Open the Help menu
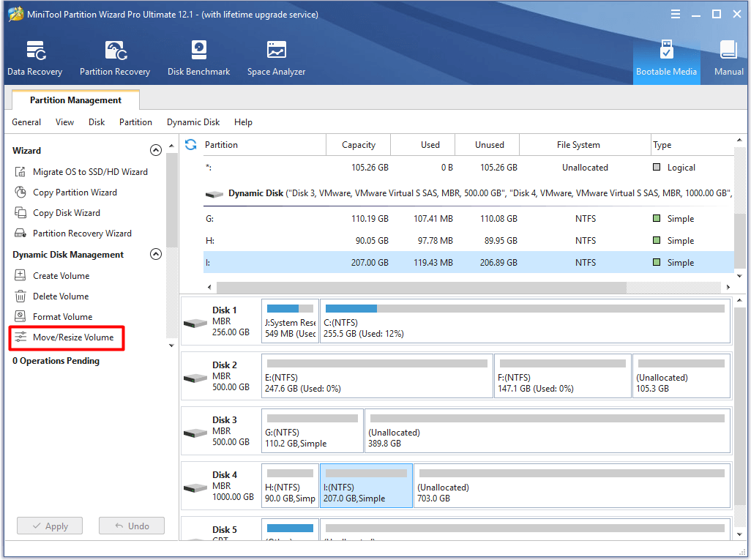Screen dimensions: 751x560 coord(243,122)
